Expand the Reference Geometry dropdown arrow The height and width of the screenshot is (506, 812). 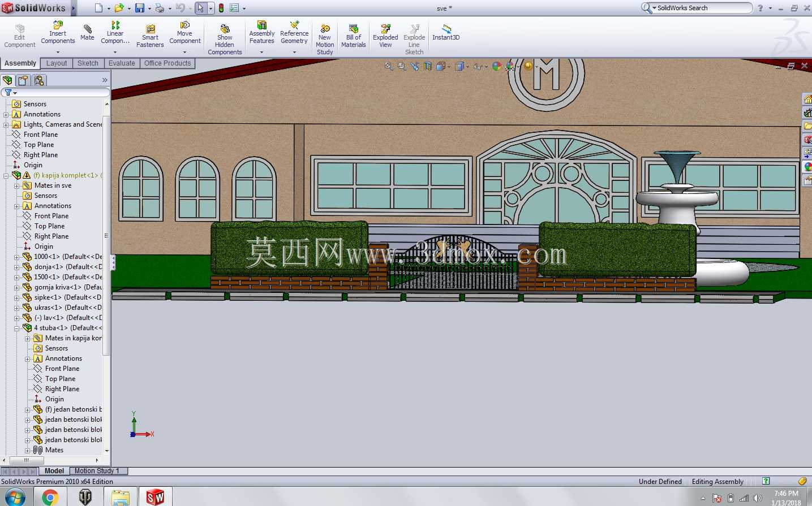coord(294,52)
